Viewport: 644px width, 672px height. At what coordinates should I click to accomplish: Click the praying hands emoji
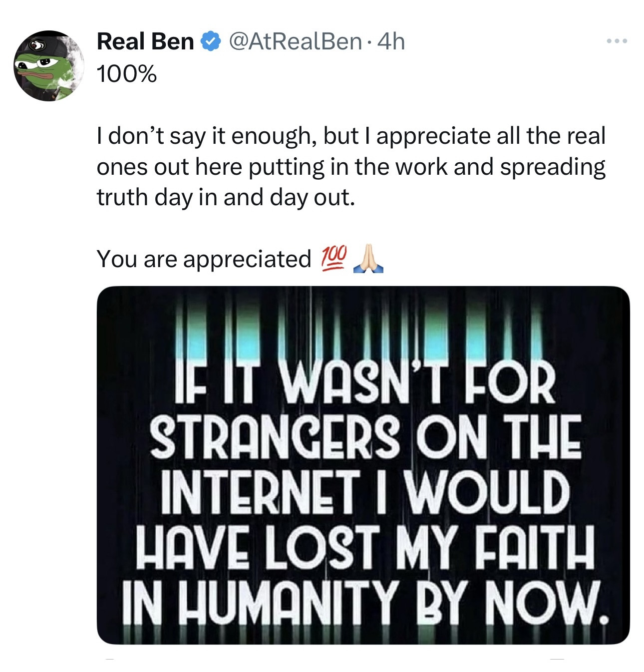tap(368, 259)
